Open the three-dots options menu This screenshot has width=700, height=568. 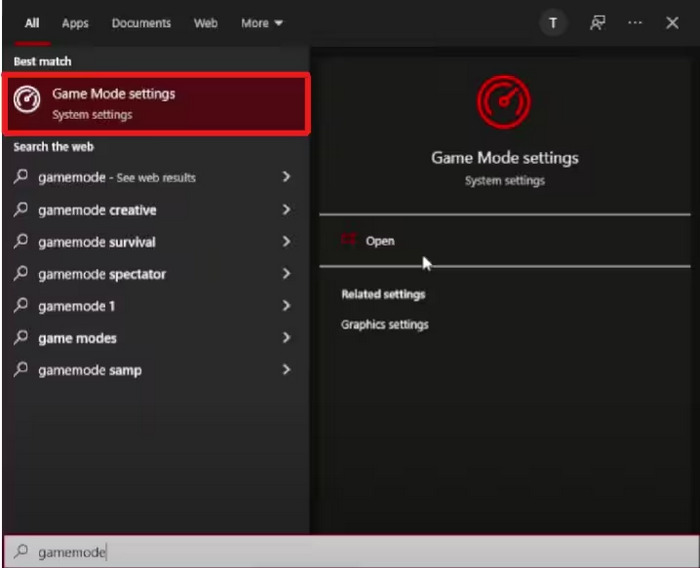pyautogui.click(x=635, y=23)
